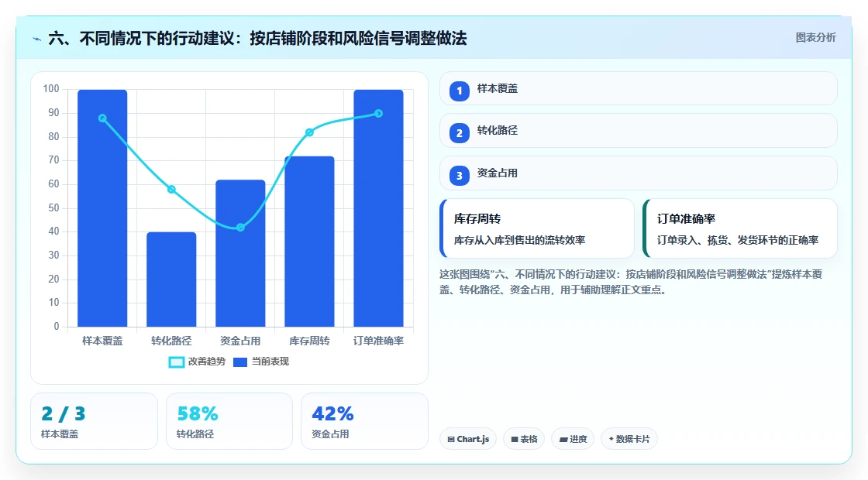Viewport: 868px width, 480px height.
Task: Select the 样本覆盖 list item
Action: 639,88
